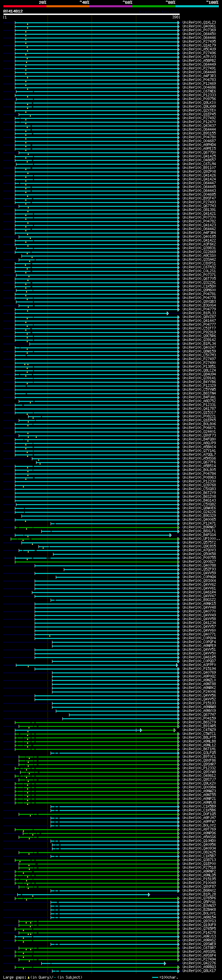Pick the UniRef100_B9S155 hit name
This screenshot has height=980, width=222.
click(199, 133)
